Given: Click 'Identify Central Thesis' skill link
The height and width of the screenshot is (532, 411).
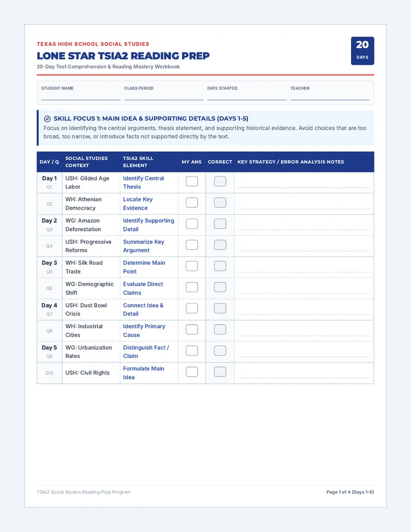Looking at the screenshot, I should click(143, 183).
